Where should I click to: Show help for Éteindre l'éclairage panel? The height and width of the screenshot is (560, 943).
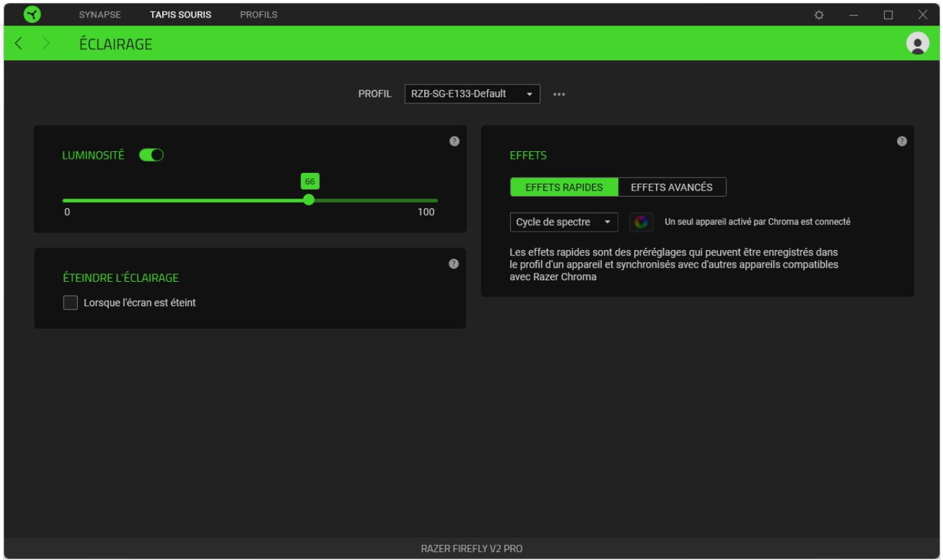454,263
